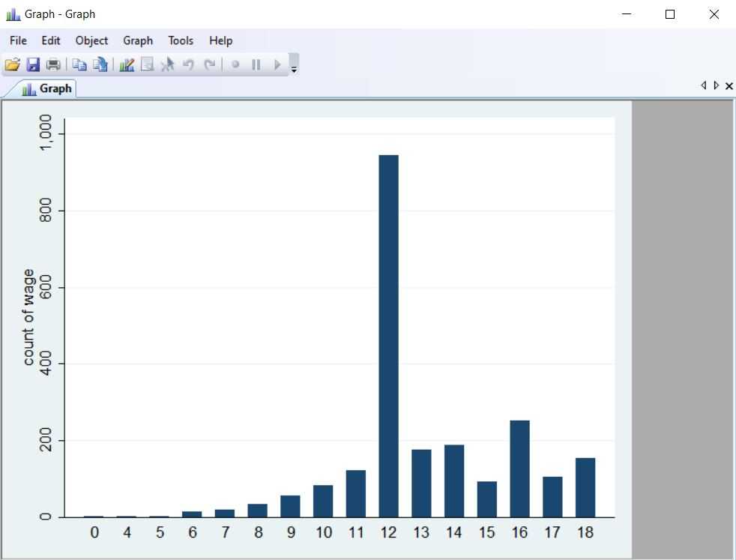The image size is (736, 560).
Task: Click the tallest bar at category 12
Action: pyautogui.click(x=389, y=336)
